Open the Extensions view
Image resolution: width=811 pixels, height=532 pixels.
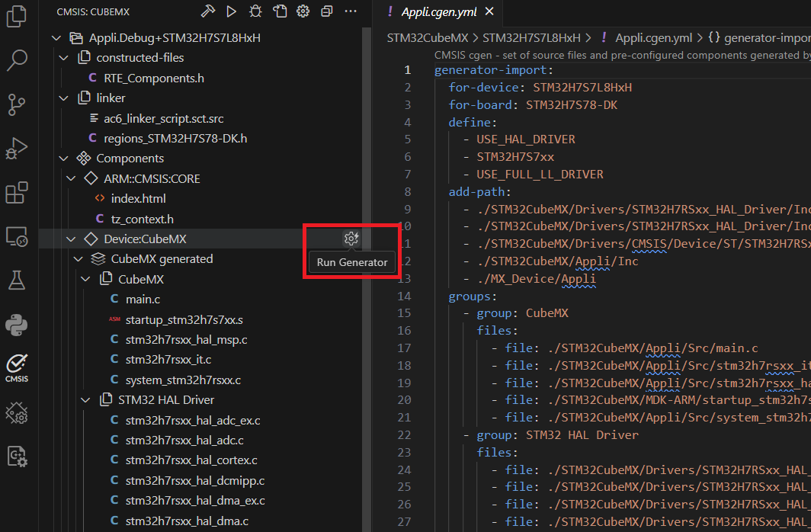17,193
